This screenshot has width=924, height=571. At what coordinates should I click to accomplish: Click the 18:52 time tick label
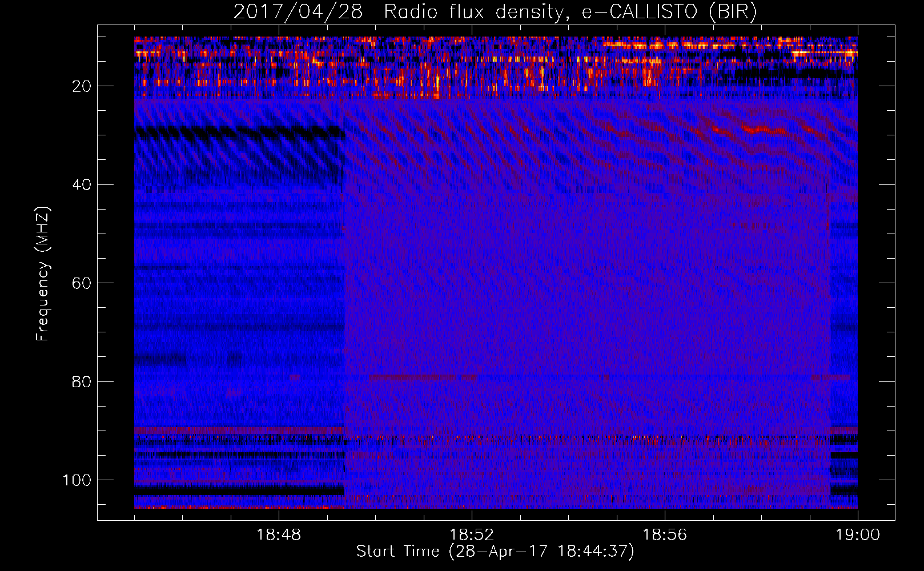pyautogui.click(x=472, y=535)
